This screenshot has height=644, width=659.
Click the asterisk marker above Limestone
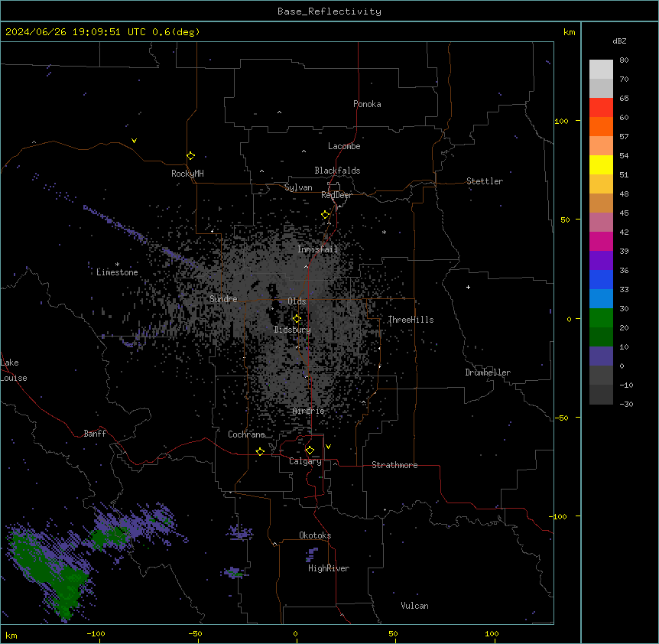[117, 265]
